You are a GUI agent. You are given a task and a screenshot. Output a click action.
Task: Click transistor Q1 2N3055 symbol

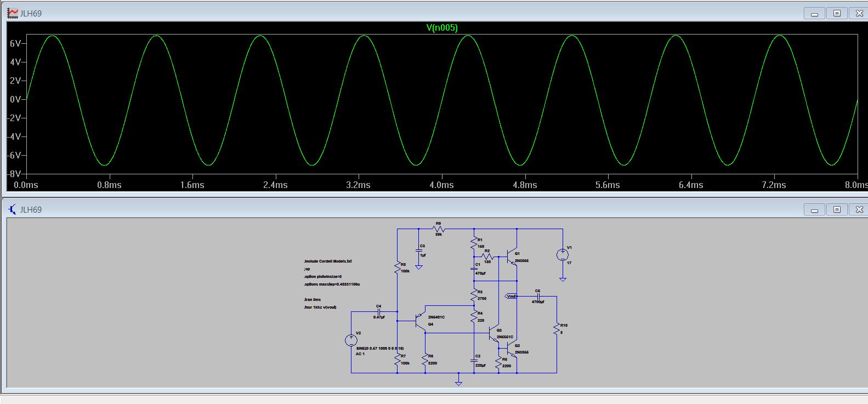(x=512, y=257)
